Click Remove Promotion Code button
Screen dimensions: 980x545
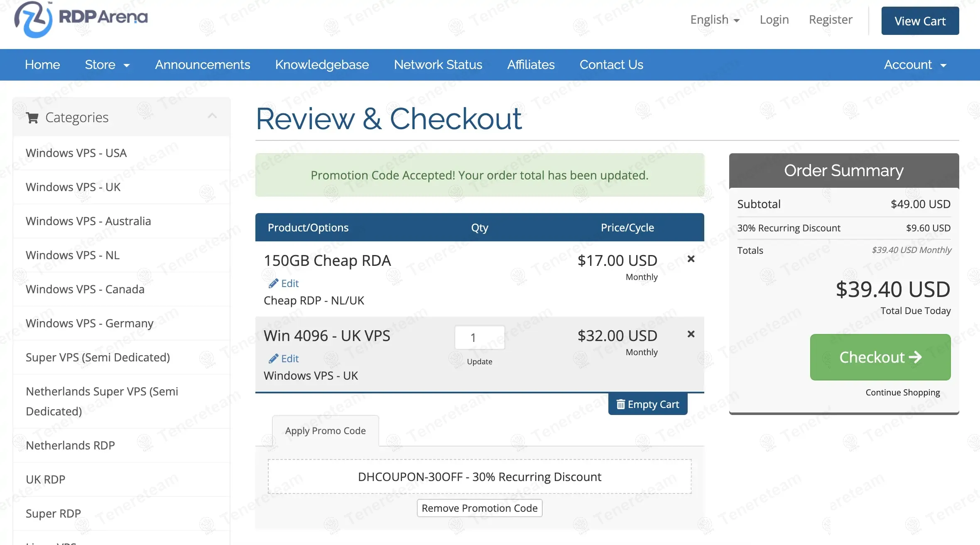pyautogui.click(x=479, y=508)
